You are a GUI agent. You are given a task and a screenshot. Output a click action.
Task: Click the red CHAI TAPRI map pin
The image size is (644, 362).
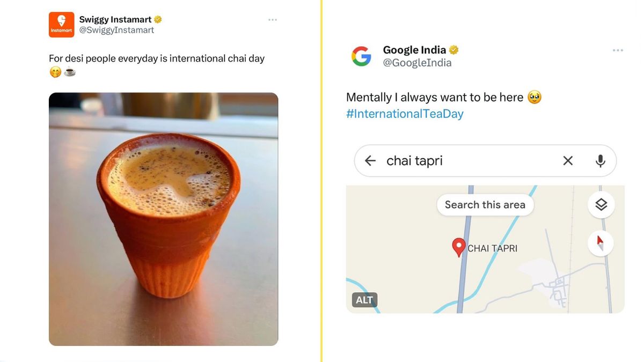point(458,247)
